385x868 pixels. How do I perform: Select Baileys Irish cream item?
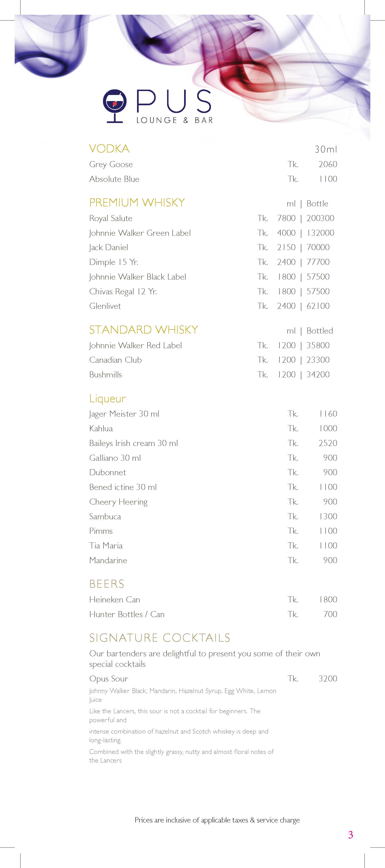tap(133, 443)
